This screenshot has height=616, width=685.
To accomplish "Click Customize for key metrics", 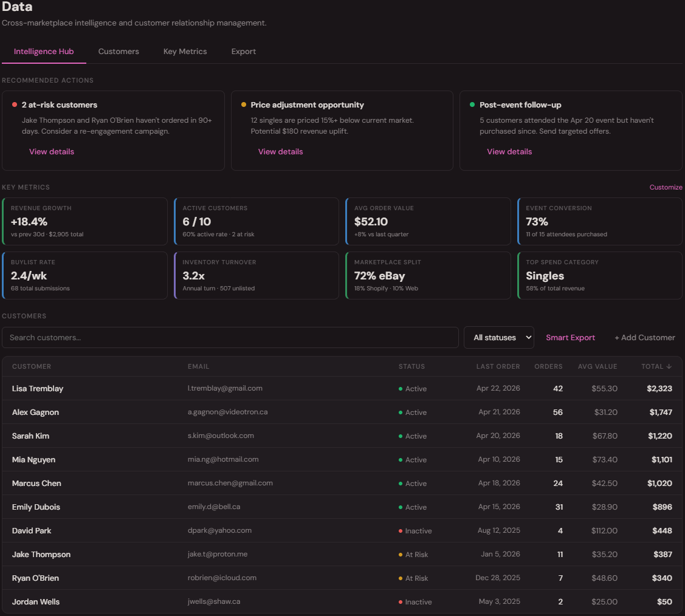I will pyautogui.click(x=666, y=187).
